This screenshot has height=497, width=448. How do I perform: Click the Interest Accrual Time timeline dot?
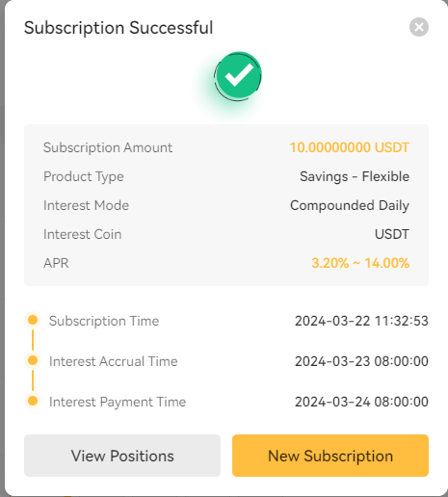[x=33, y=360]
